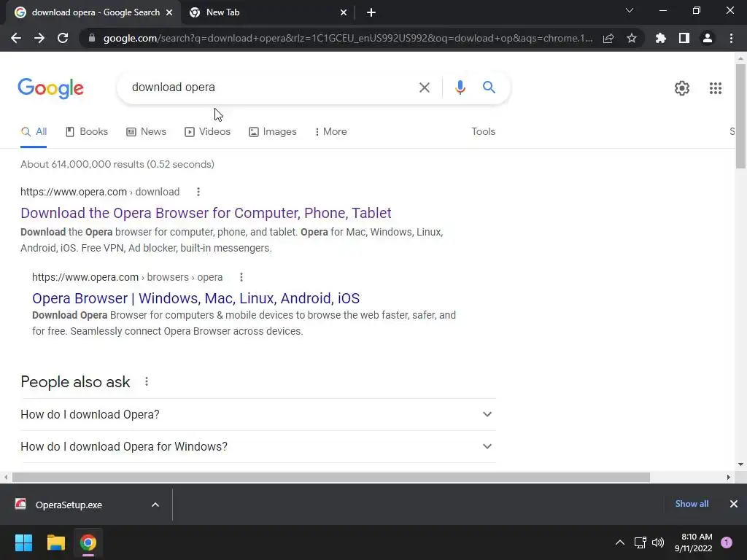Open the downloaded OperaSetup.exe file
This screenshot has width=747, height=560.
point(68,505)
